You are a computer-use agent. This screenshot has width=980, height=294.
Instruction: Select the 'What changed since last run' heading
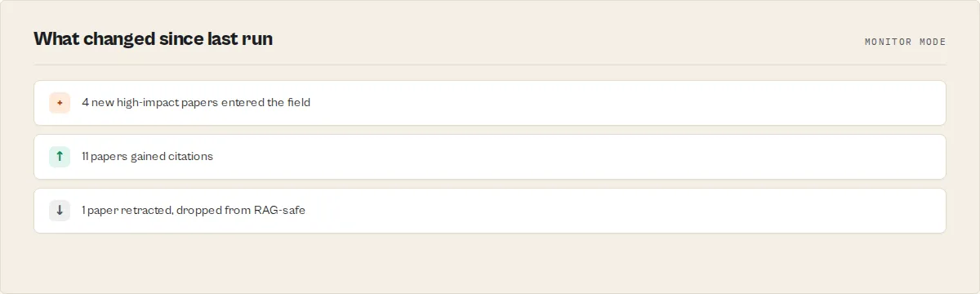[x=153, y=38]
